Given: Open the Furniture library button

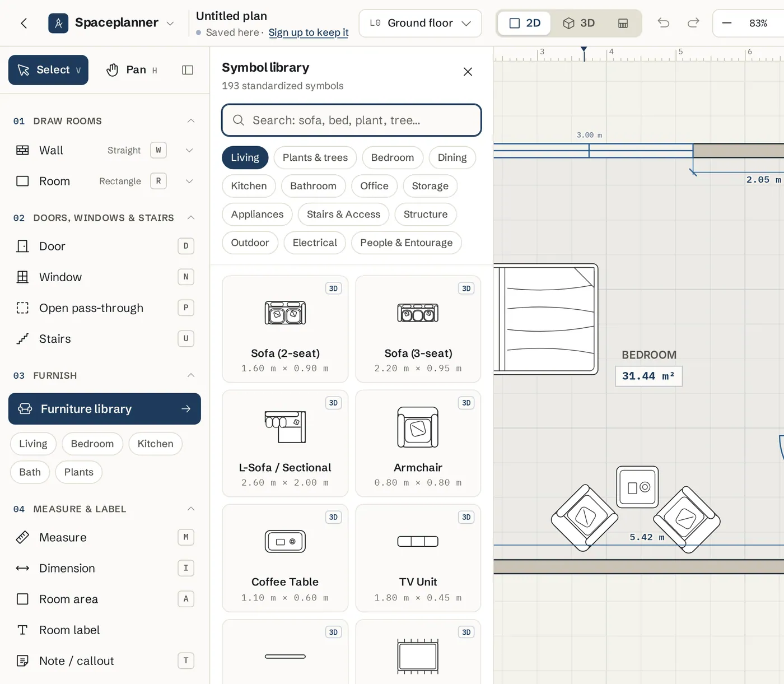Looking at the screenshot, I should click(105, 409).
